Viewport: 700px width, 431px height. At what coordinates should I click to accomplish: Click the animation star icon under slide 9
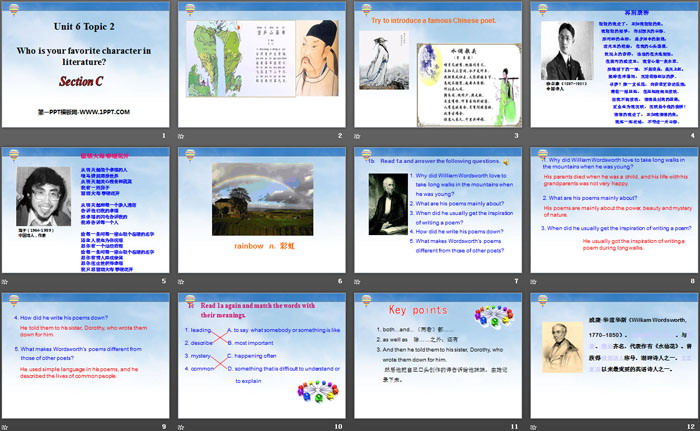pyautogui.click(x=4, y=427)
